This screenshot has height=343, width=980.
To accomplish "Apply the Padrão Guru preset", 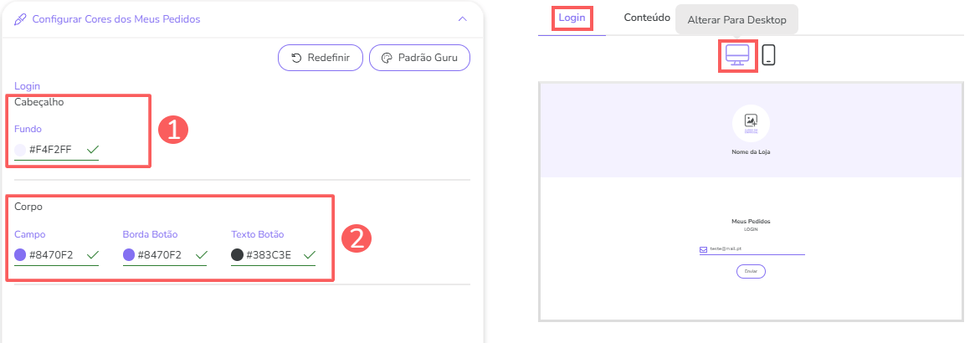I will tap(419, 58).
